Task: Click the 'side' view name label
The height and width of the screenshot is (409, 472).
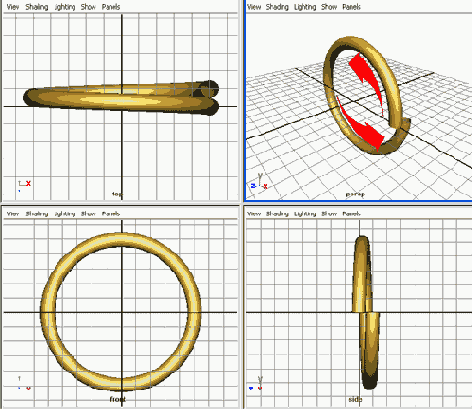Action: click(x=355, y=399)
